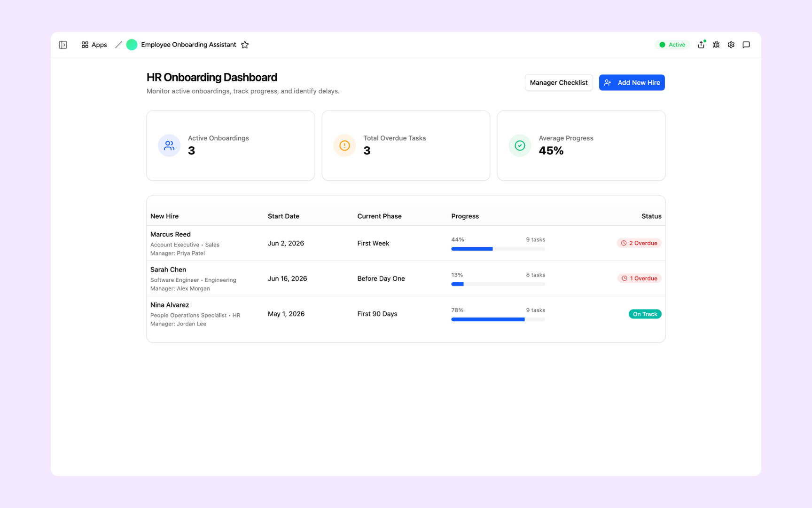Click Active Onboardings people icon
The width and height of the screenshot is (812, 508).
169,145
